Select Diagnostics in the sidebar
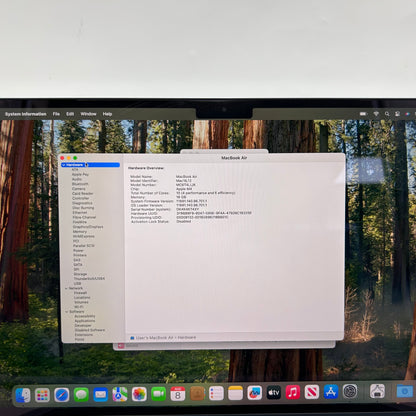This screenshot has height=416, width=416. click(x=82, y=203)
